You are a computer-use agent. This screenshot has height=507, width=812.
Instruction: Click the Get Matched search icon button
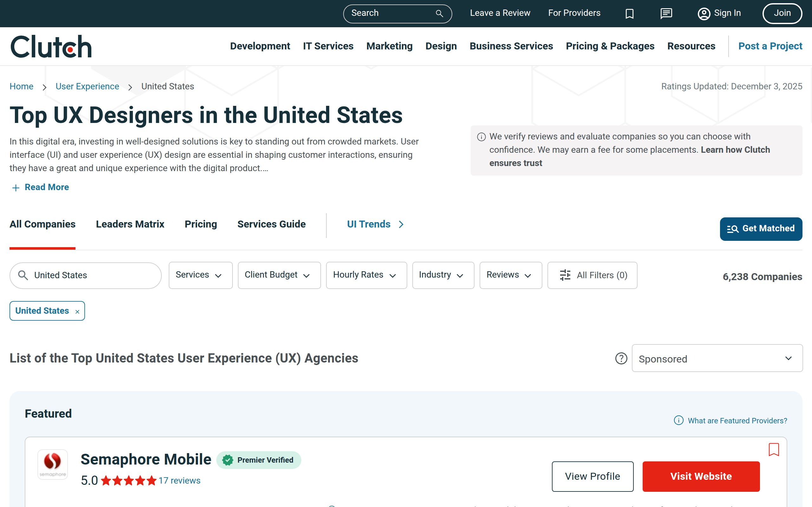click(734, 229)
